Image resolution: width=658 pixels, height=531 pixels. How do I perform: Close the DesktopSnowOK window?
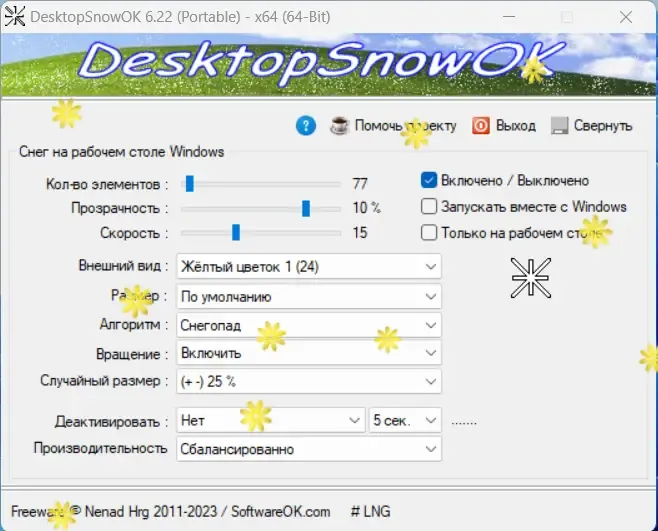pyautogui.click(x=626, y=17)
